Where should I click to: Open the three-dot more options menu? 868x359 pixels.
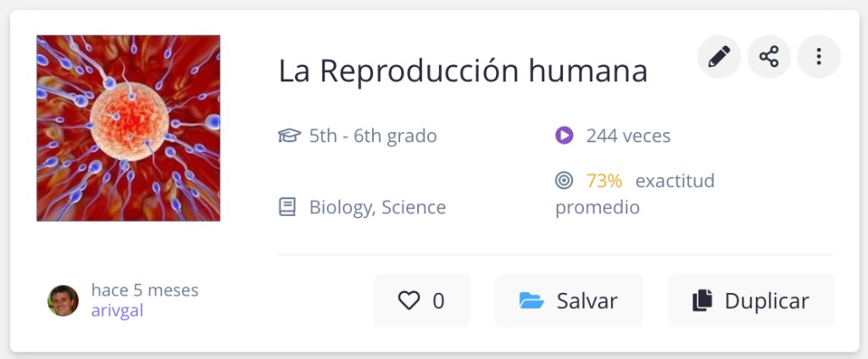[x=819, y=57]
